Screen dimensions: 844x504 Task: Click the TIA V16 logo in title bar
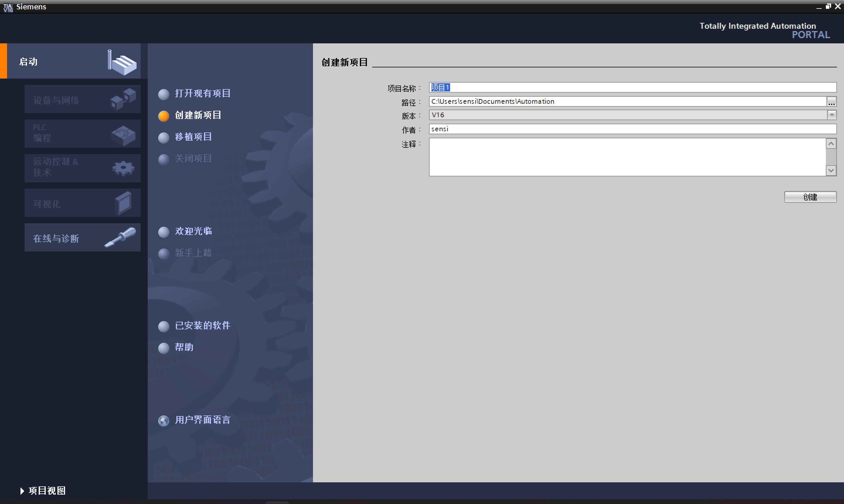pyautogui.click(x=8, y=7)
